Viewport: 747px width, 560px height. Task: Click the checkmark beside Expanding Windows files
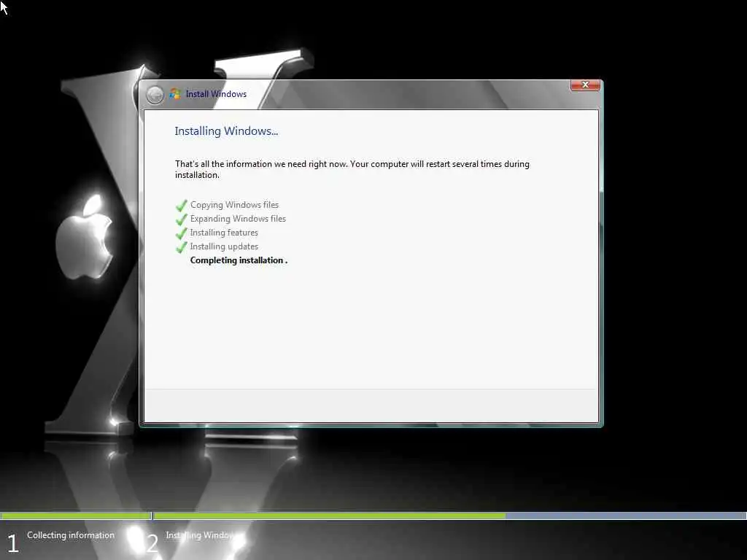coord(182,219)
